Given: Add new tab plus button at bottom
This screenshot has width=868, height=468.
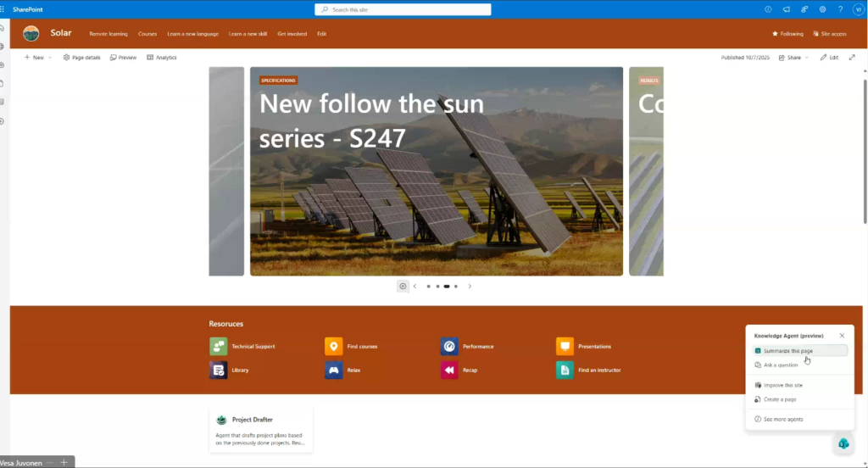Looking at the screenshot, I should point(64,462).
